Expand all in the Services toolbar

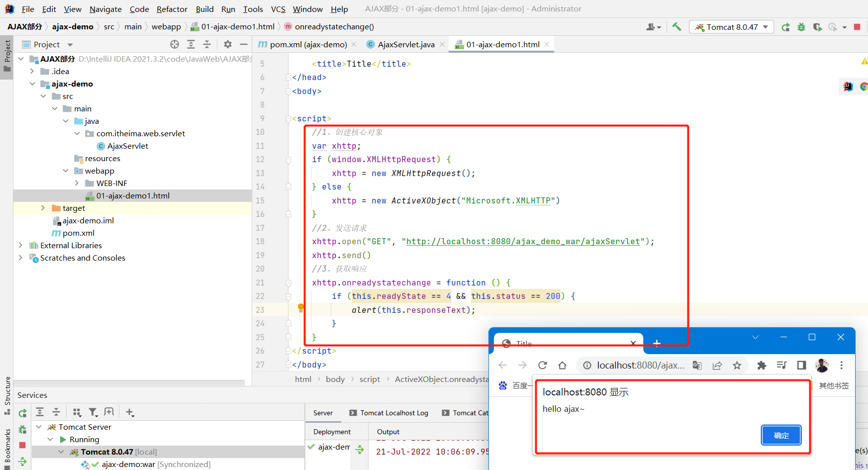click(40, 412)
